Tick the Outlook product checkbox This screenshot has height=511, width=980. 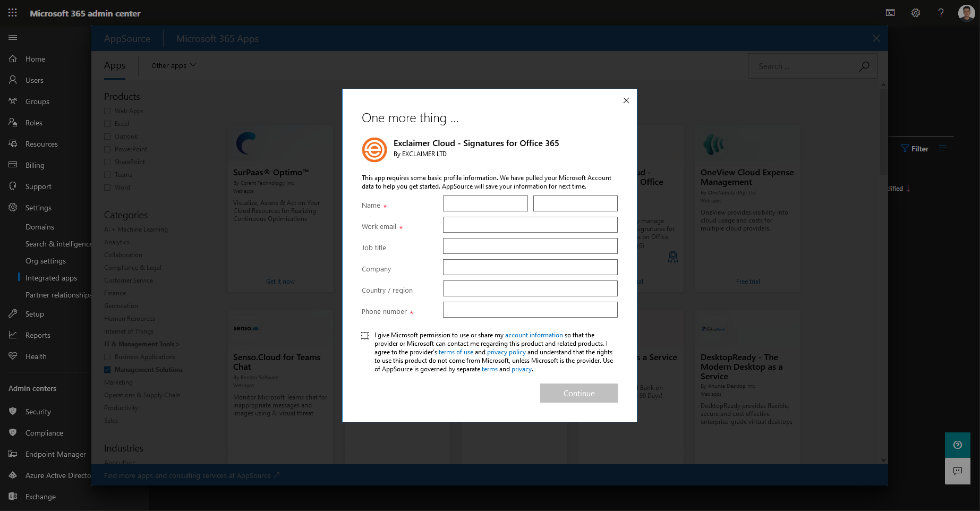pos(107,137)
